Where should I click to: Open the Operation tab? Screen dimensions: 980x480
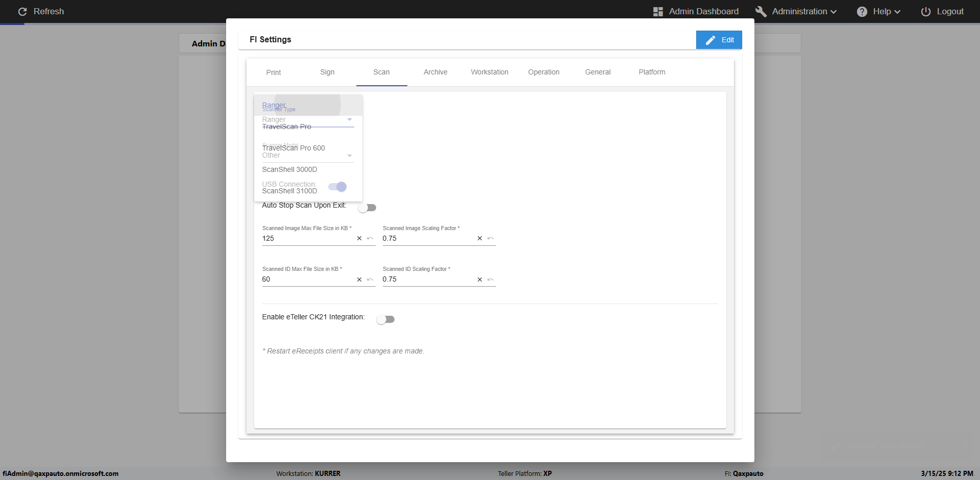tap(544, 72)
